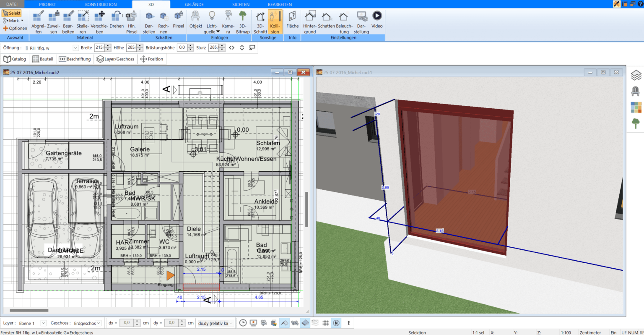Open Beleuchtung settings
This screenshot has width=644, height=335.
(344, 22)
